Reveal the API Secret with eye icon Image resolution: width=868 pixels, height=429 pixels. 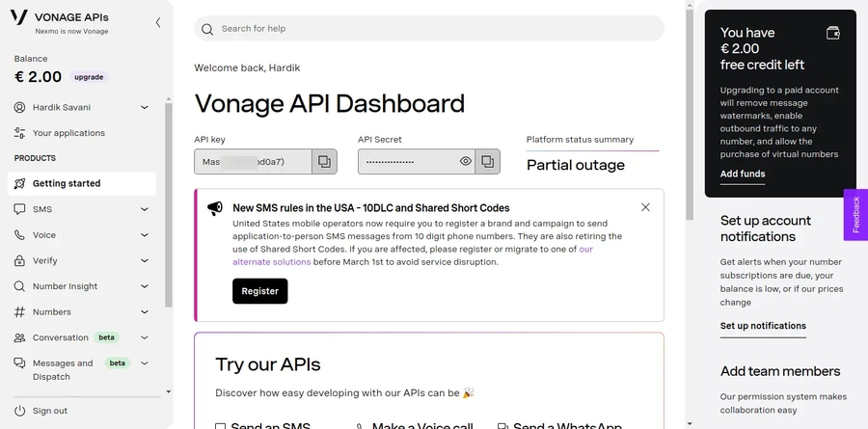pyautogui.click(x=466, y=161)
